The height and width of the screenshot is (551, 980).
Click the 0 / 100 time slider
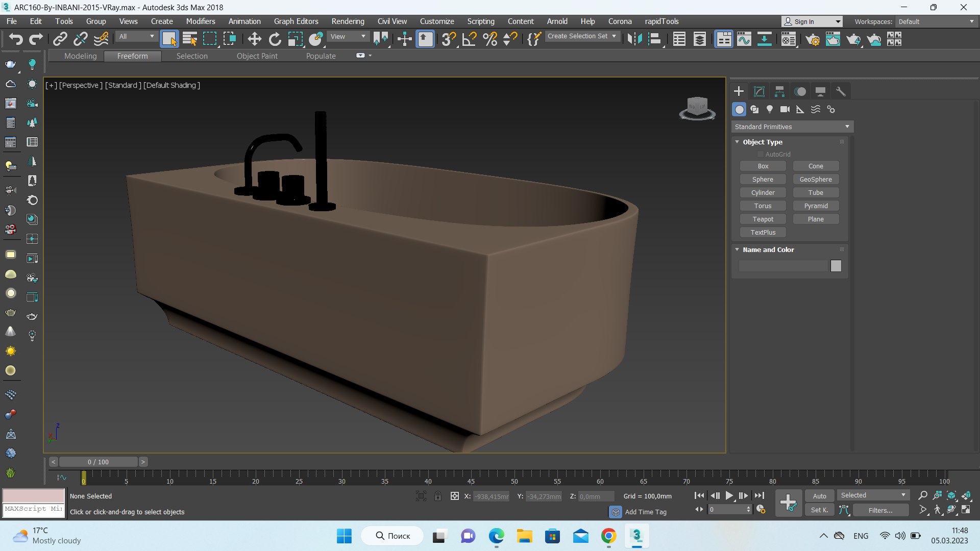98,462
